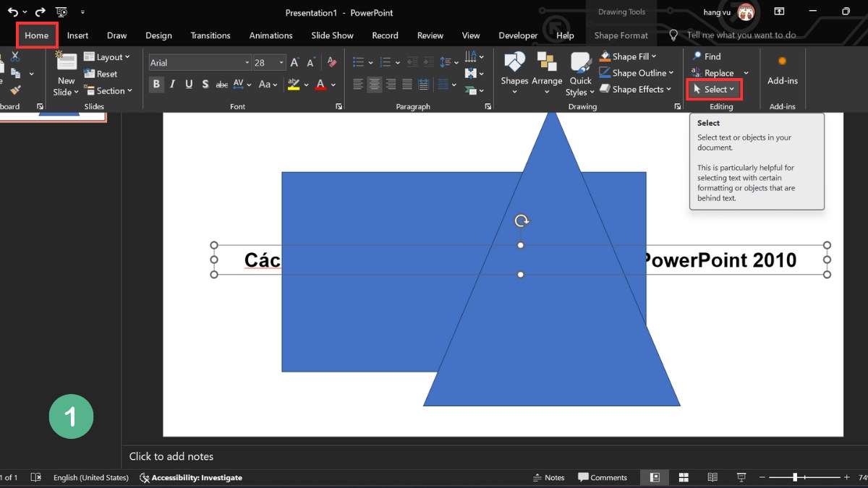Click the spell check book icon in status bar
The image size is (868, 488).
[x=35, y=477]
